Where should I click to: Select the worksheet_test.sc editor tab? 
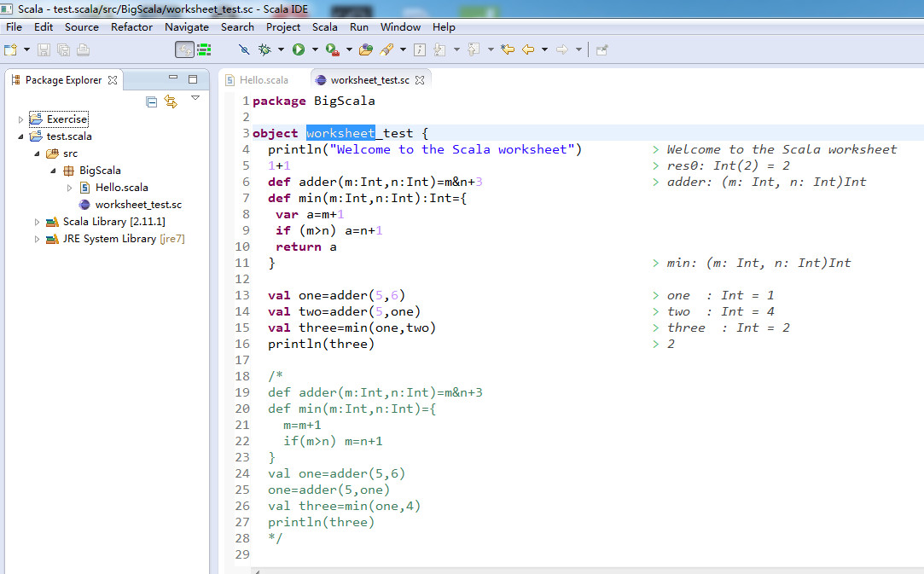369,80
